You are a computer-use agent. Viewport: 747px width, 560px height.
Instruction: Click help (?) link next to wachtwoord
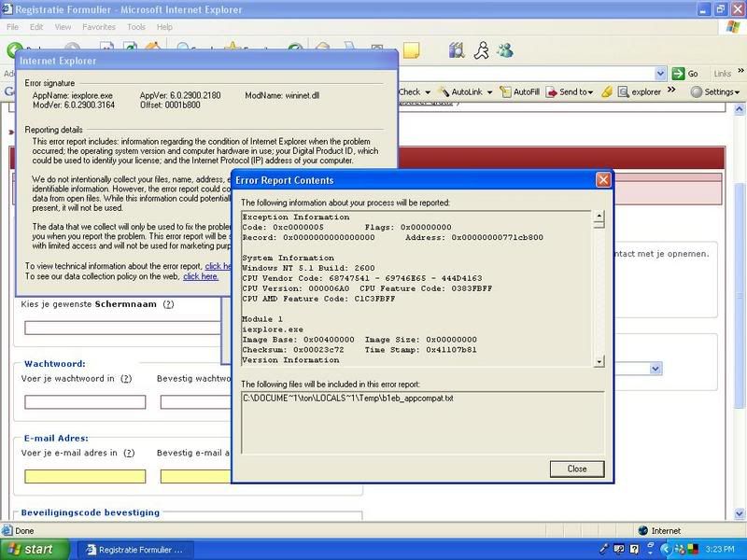[x=126, y=379]
